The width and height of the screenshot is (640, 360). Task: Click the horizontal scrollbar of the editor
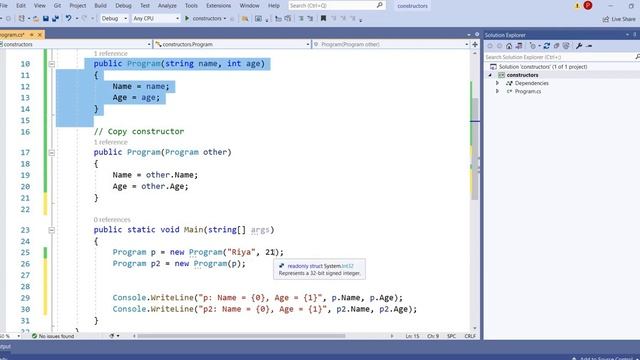pyautogui.click(x=242, y=336)
